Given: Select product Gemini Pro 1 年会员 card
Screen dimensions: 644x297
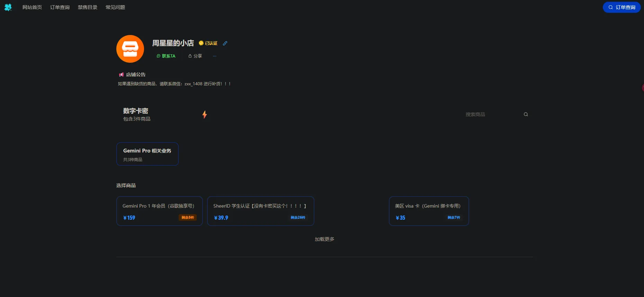Looking at the screenshot, I should 160,211.
